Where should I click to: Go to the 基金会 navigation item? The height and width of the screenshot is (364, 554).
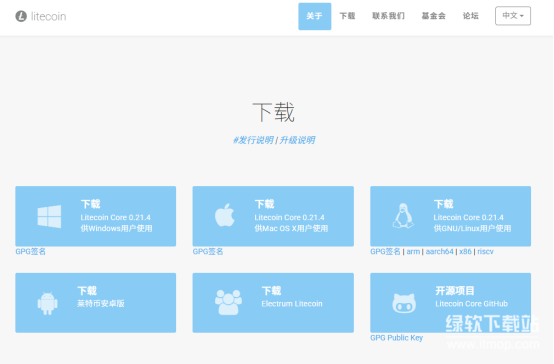point(434,16)
